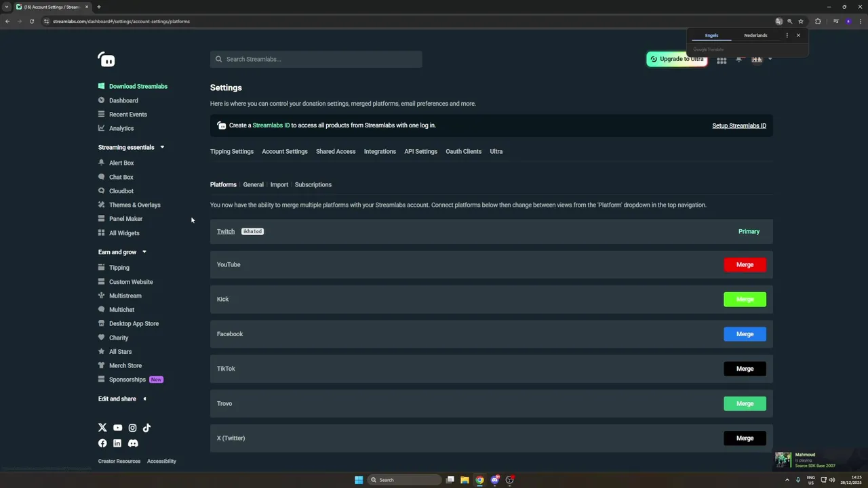Screen dimensions: 868x488
Task: Open Merch Store in sidebar
Action: coord(120,365)
